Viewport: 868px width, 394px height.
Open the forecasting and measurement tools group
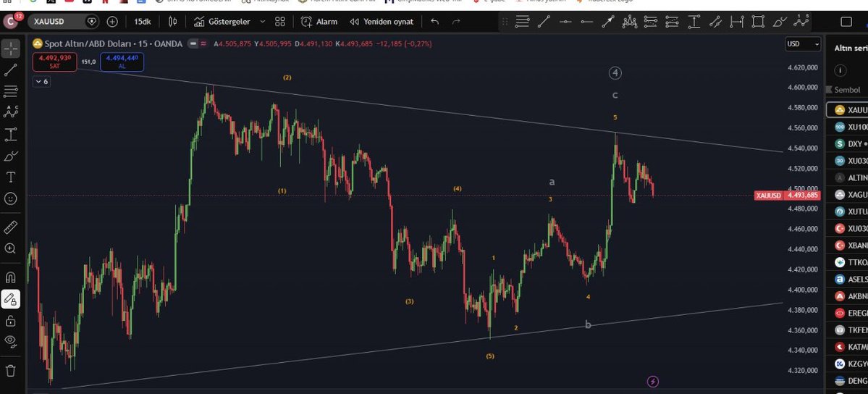tap(11, 134)
